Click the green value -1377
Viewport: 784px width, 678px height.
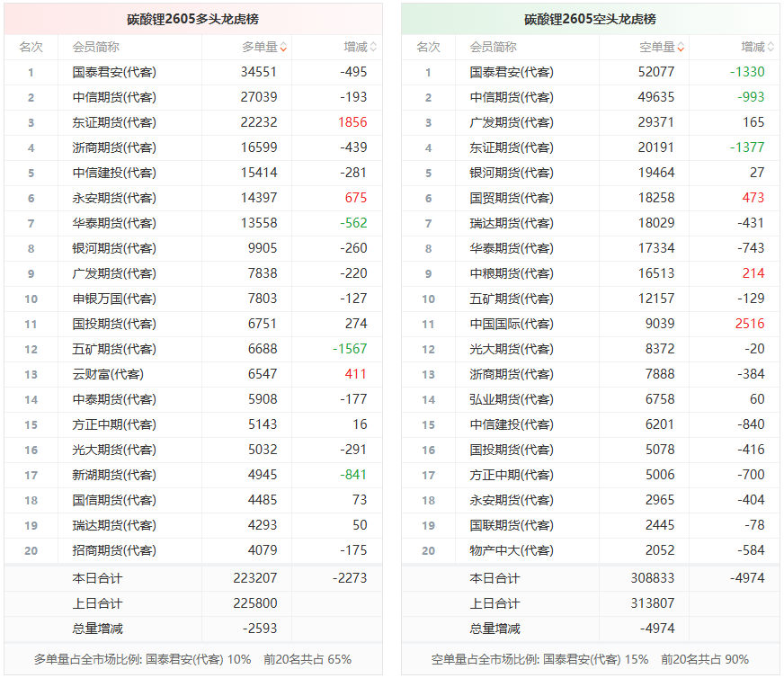coord(747,147)
